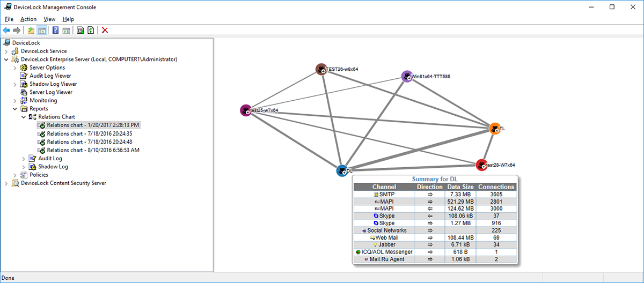Expand the Audit Log report node
The width and height of the screenshot is (644, 283).
point(23,158)
